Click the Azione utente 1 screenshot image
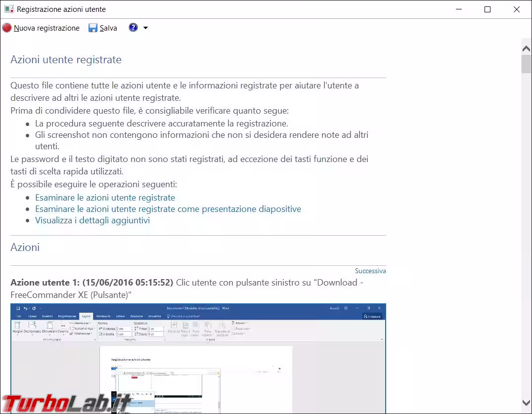The height and width of the screenshot is (414, 532). pos(198,358)
